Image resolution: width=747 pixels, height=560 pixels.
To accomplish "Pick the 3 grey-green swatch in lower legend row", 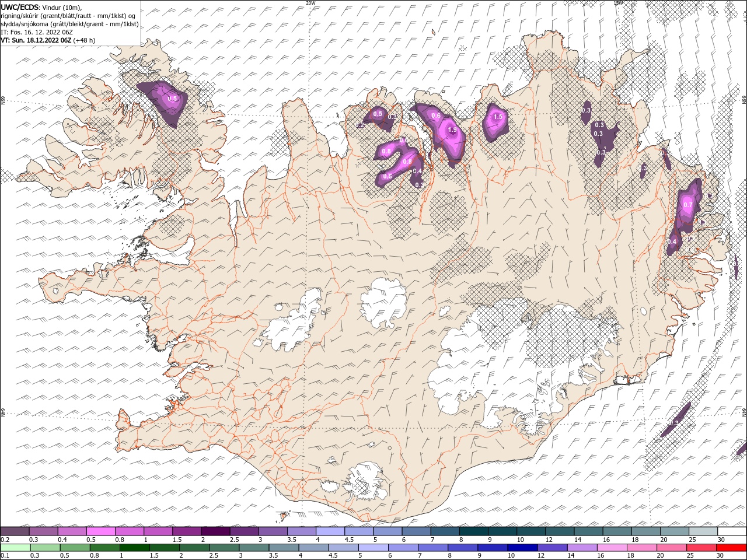I will coord(254,548).
